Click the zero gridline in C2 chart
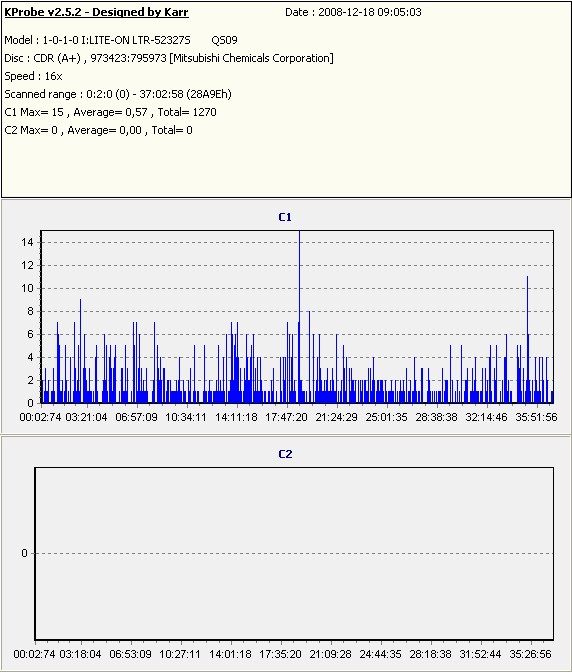 pos(294,554)
